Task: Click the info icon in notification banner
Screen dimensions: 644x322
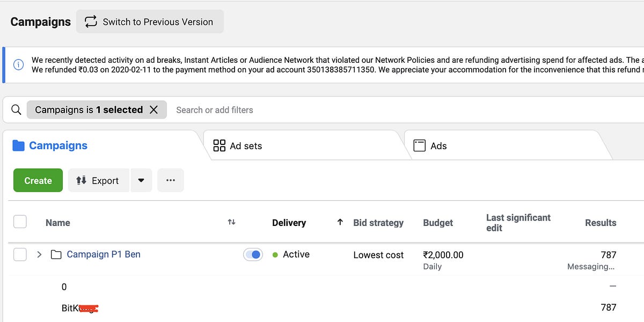Action: tap(18, 65)
